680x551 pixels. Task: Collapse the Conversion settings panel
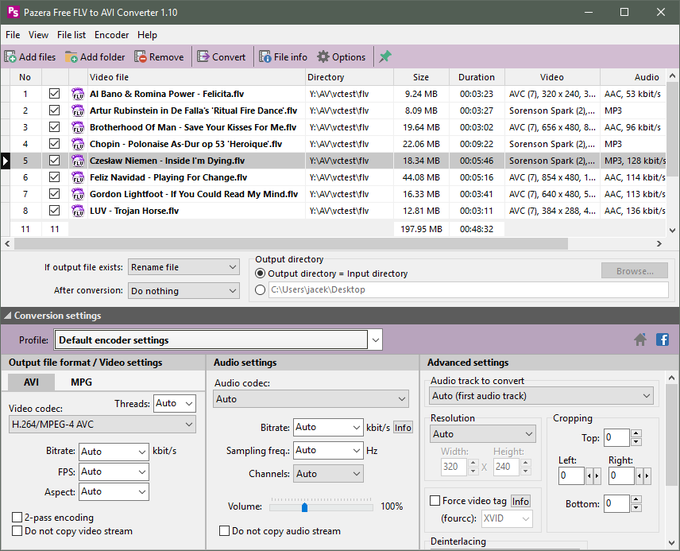click(x=7, y=316)
